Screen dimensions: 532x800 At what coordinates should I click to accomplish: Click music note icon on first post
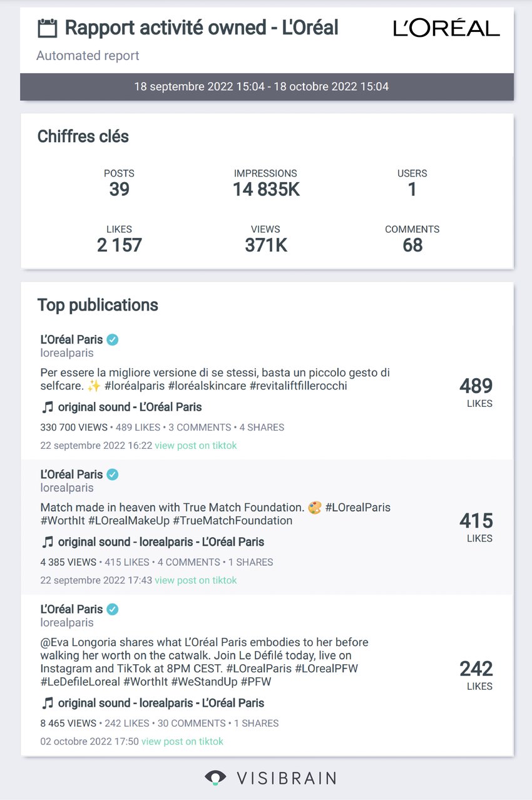click(48, 407)
